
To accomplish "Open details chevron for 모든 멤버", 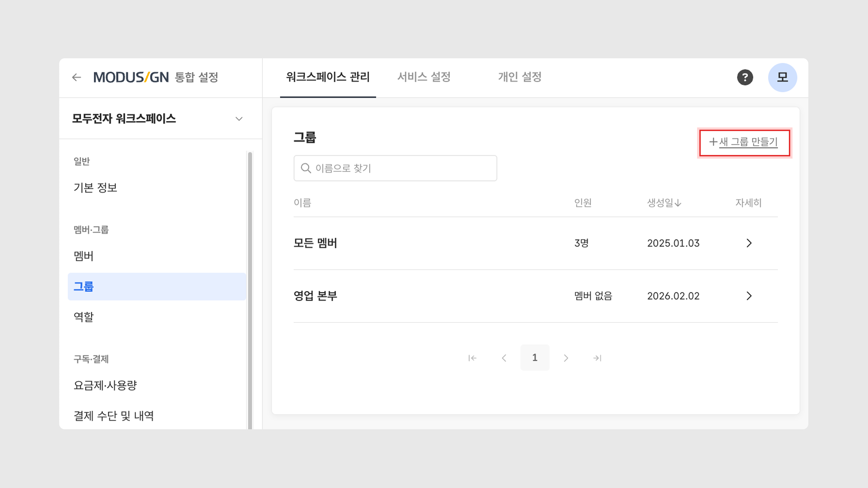I will pos(749,243).
